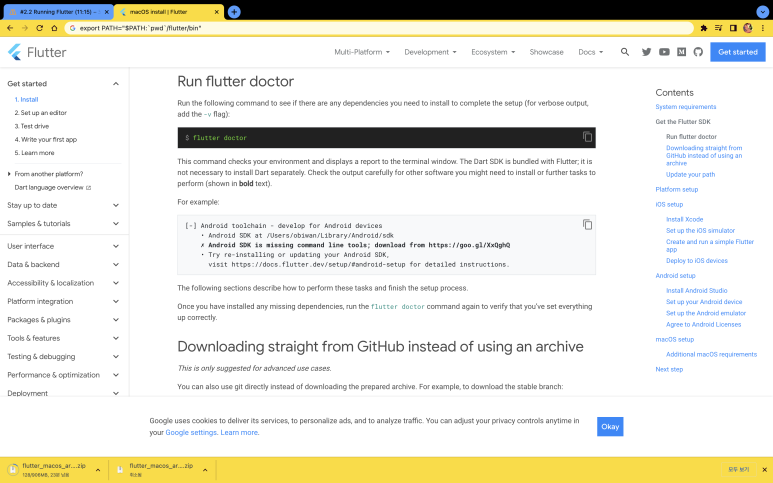Expand Performance & optimization section
The width and height of the screenshot is (773, 483).
[x=64, y=375]
